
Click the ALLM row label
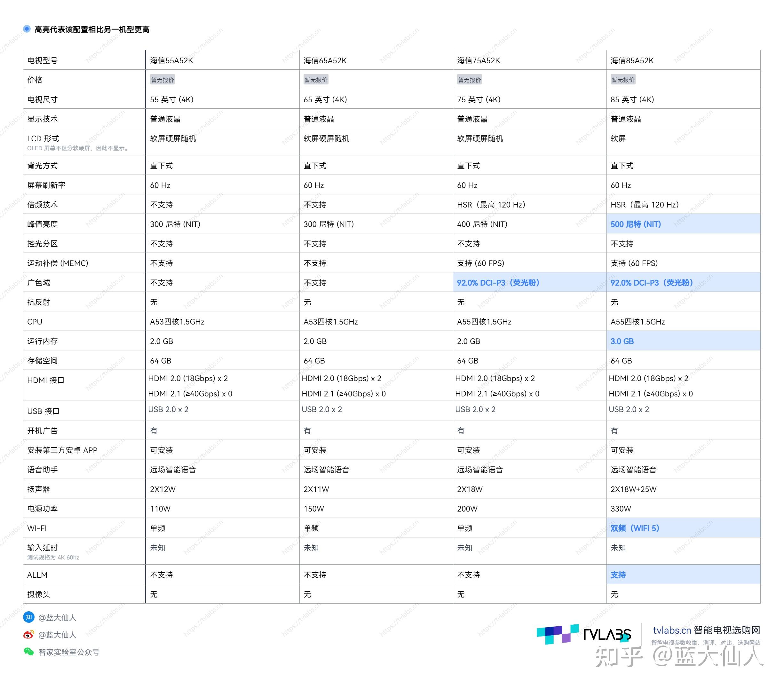coord(37,575)
